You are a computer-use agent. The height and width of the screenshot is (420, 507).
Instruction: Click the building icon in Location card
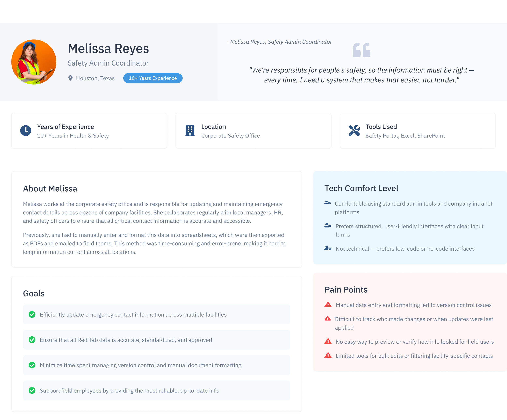[x=190, y=131]
